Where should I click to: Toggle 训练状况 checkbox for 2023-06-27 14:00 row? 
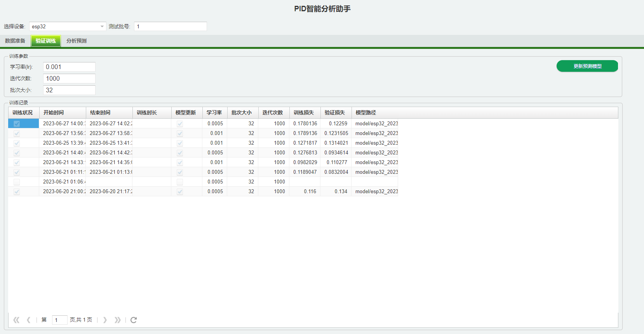[17, 124]
